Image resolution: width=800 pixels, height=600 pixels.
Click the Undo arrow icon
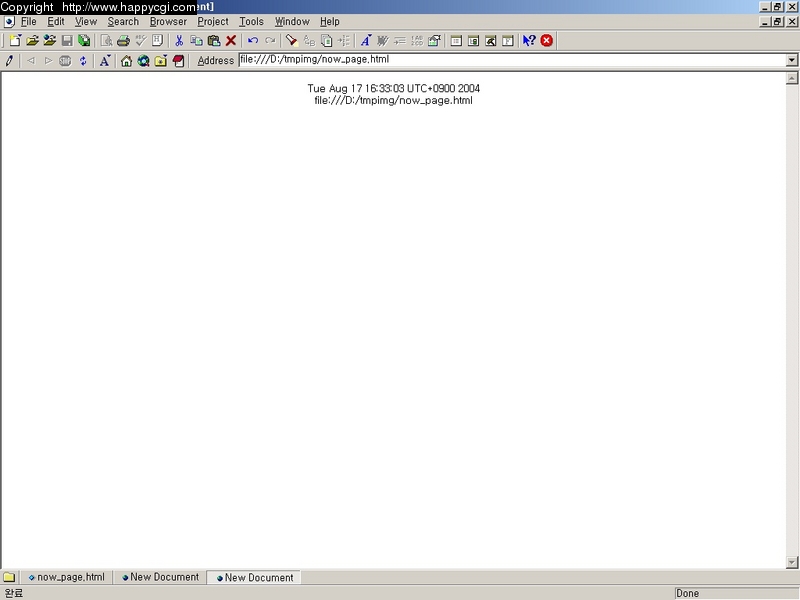point(253,41)
